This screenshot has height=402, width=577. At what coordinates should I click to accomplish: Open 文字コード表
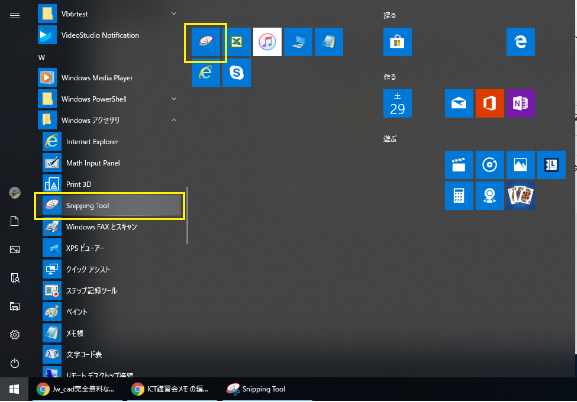coord(112,355)
